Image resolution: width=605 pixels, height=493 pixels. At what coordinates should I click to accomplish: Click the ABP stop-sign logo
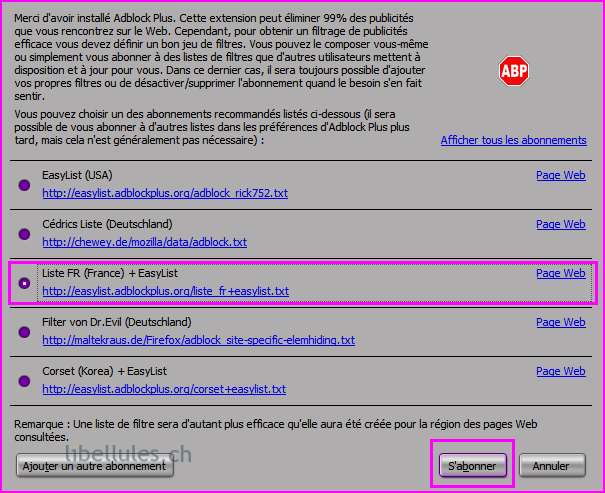coord(514,71)
